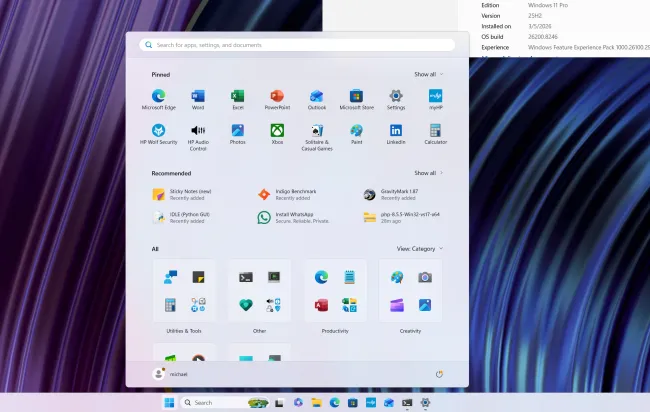This screenshot has height=412, width=650.
Task: Open the pinned Excel app
Action: tap(238, 99)
